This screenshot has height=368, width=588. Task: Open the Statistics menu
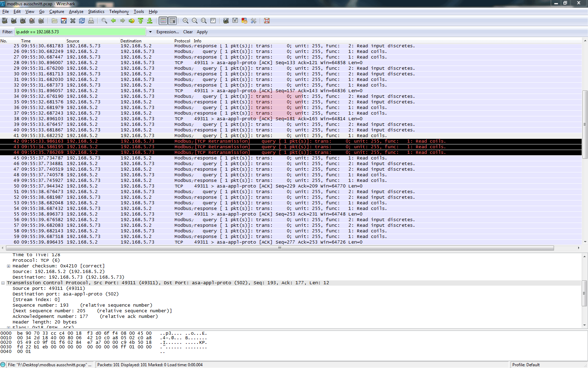coord(96,12)
